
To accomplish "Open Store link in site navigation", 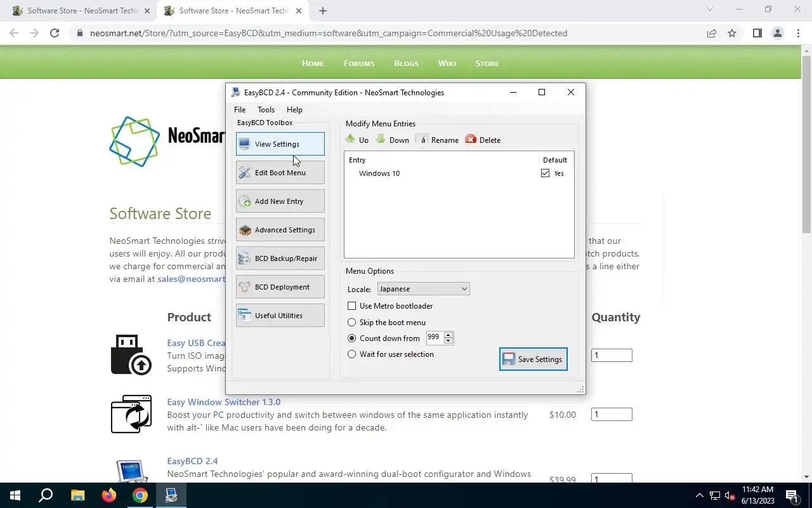I will point(487,63).
